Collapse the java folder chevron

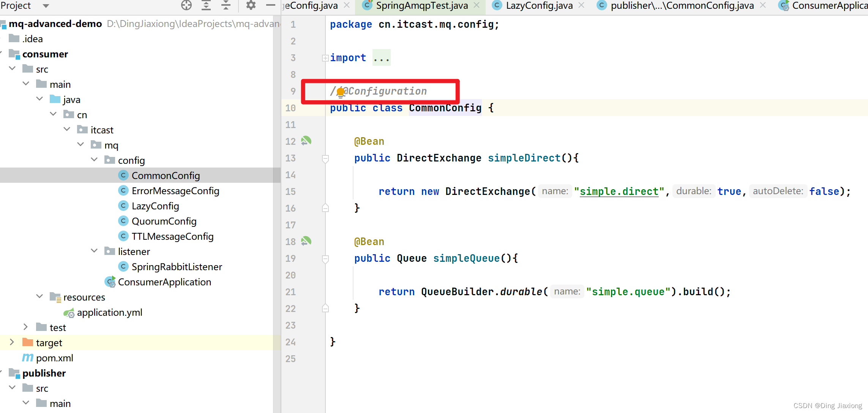[39, 99]
